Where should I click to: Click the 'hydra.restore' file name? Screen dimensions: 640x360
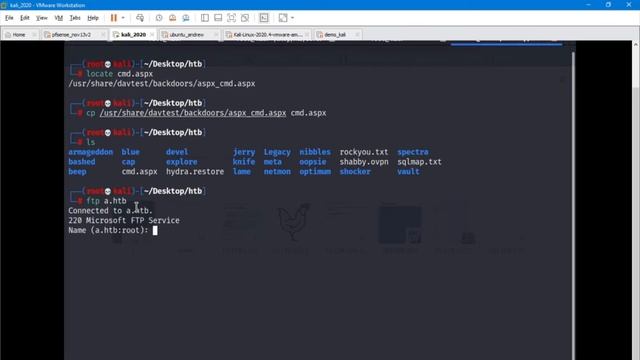coord(195,172)
